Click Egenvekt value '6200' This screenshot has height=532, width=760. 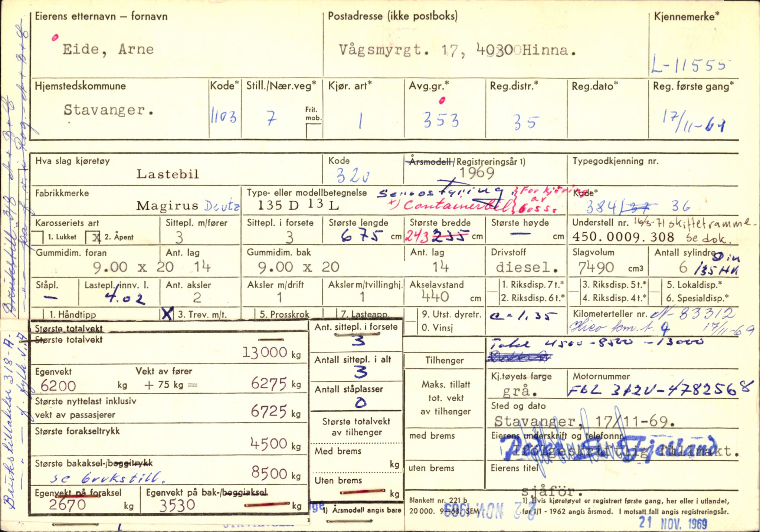pyautogui.click(x=58, y=386)
